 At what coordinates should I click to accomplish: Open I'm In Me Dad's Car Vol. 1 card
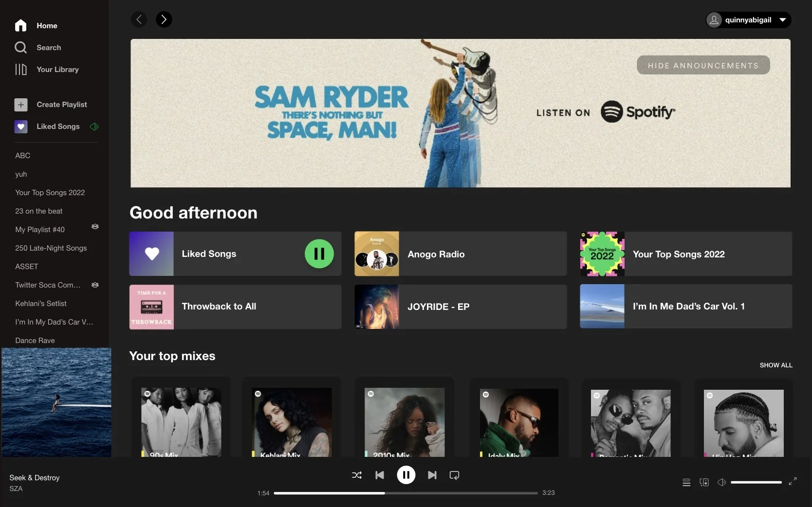pyautogui.click(x=686, y=307)
